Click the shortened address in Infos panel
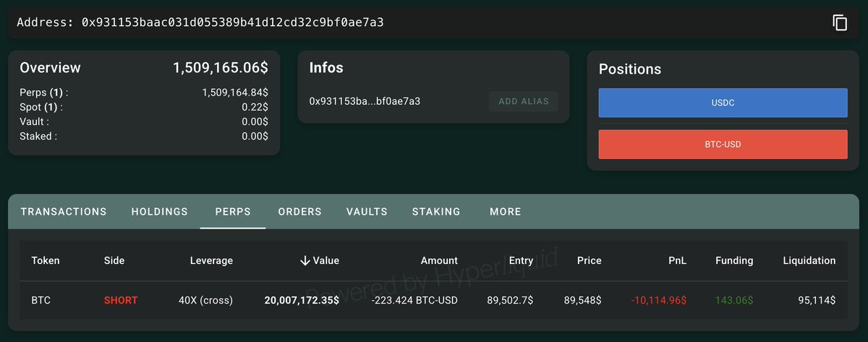Viewport: 868px width, 342px height. click(x=365, y=101)
